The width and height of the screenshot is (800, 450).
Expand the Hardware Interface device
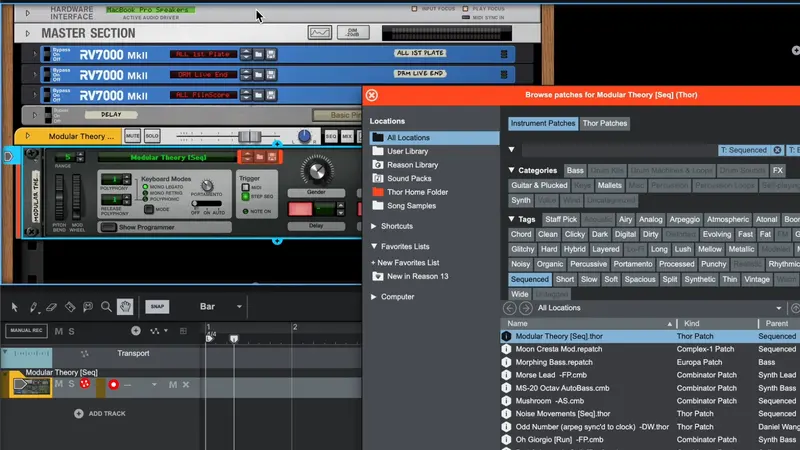(x=28, y=13)
